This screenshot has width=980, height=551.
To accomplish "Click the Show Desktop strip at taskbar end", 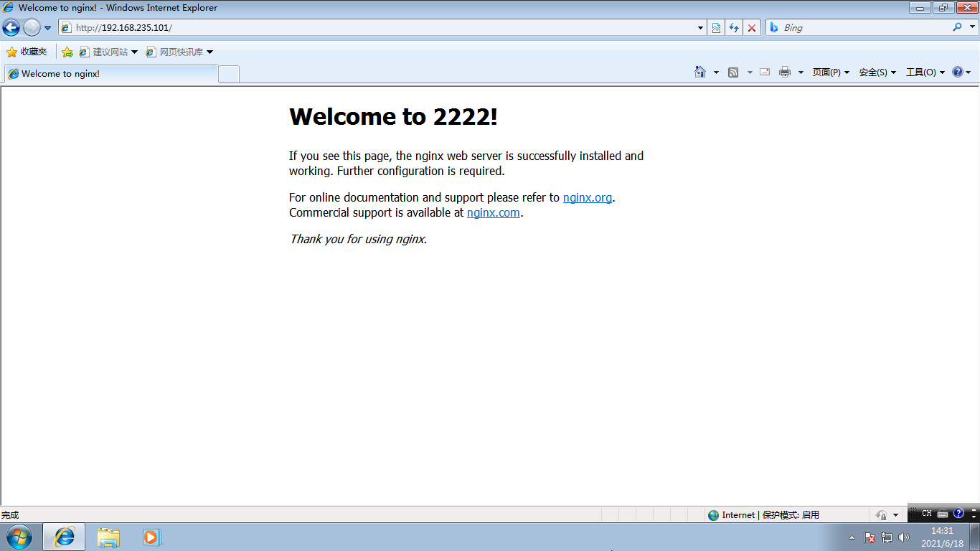I will [x=975, y=537].
